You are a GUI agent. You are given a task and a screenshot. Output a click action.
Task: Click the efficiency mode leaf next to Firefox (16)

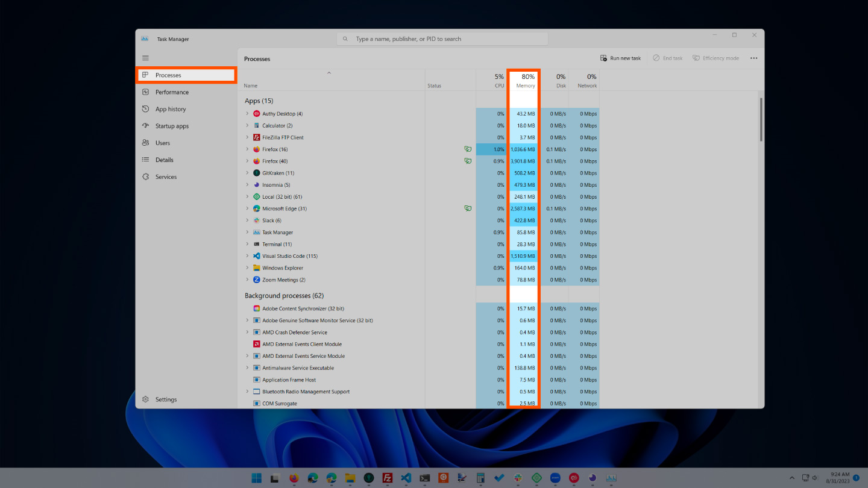click(x=468, y=149)
